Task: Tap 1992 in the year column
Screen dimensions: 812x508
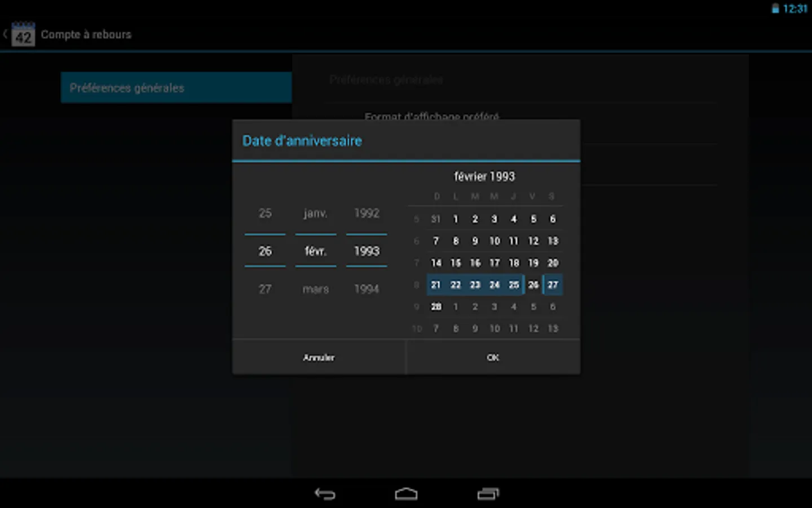Action: coord(366,213)
